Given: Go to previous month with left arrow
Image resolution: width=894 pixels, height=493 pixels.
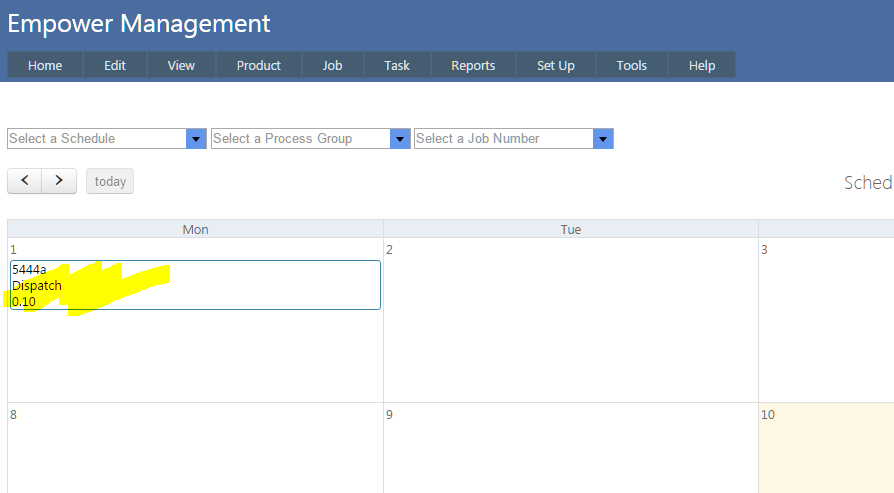Looking at the screenshot, I should [x=24, y=181].
